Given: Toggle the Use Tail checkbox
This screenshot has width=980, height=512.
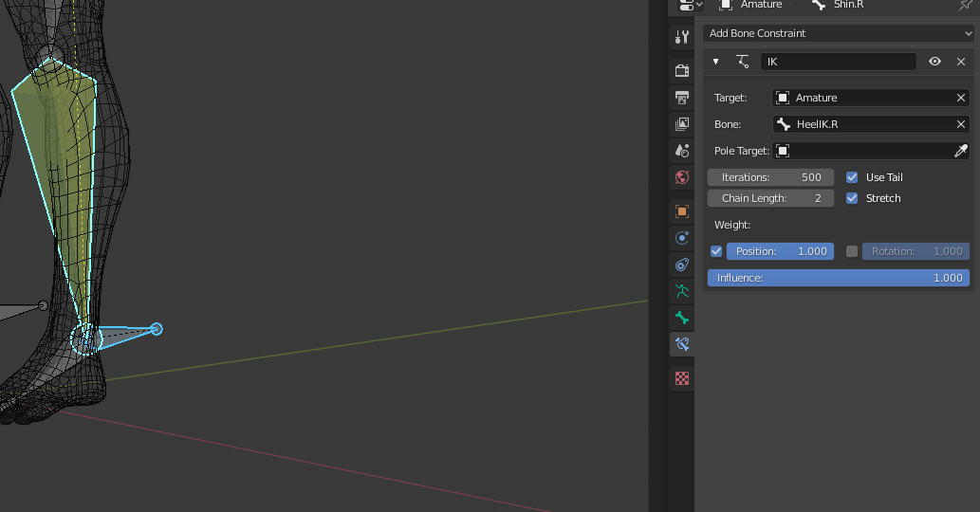Looking at the screenshot, I should point(852,177).
